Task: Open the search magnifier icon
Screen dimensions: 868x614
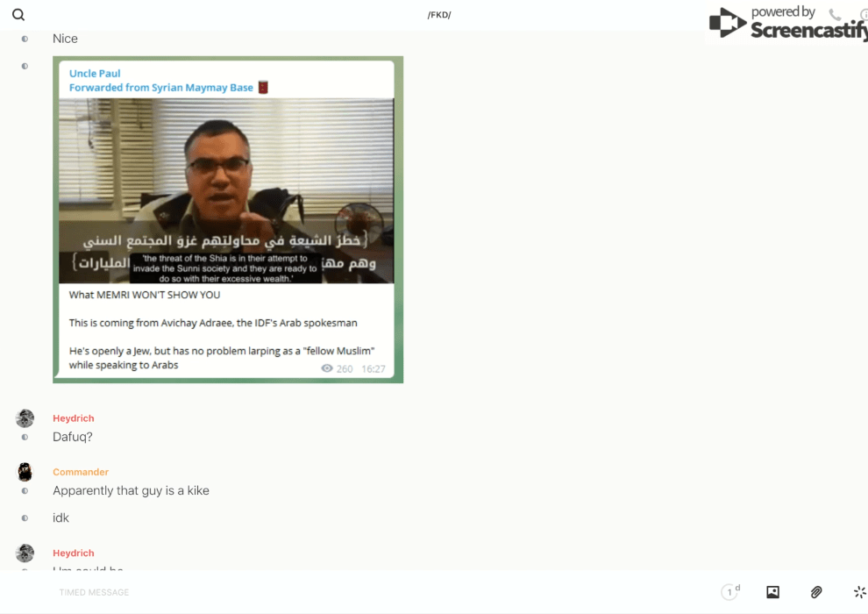Action: coord(18,15)
